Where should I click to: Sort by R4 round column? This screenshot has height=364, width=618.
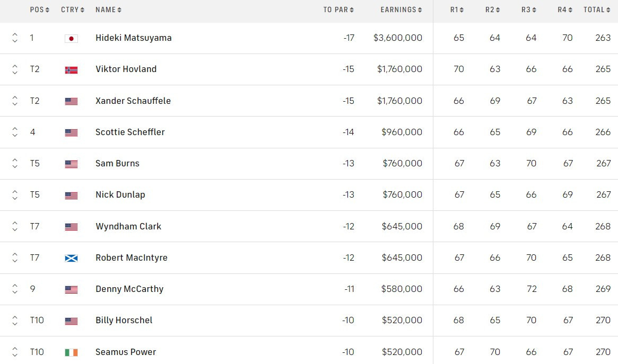565,10
